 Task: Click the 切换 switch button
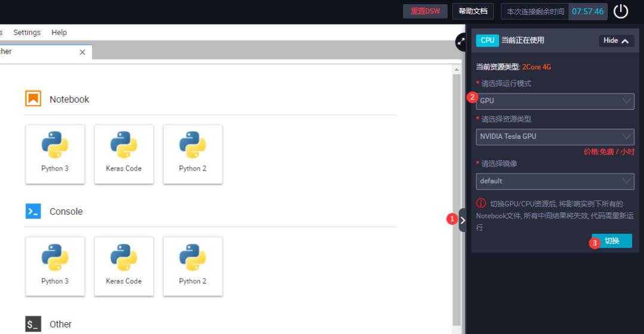click(612, 241)
